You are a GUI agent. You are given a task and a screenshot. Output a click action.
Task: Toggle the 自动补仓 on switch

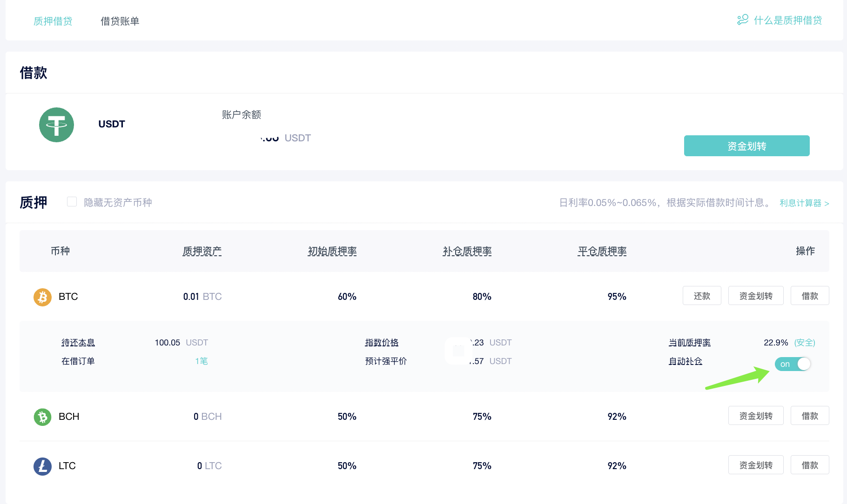(793, 364)
